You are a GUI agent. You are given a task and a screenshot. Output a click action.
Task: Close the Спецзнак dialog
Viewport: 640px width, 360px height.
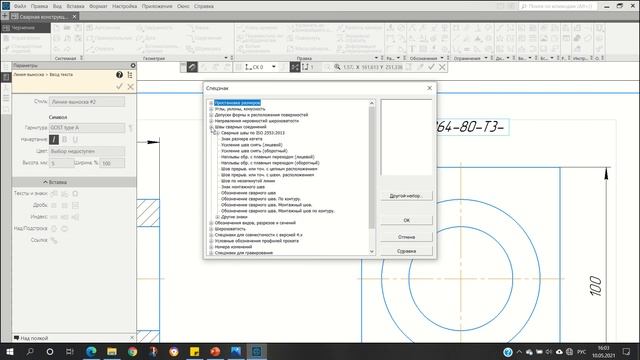pyautogui.click(x=429, y=88)
